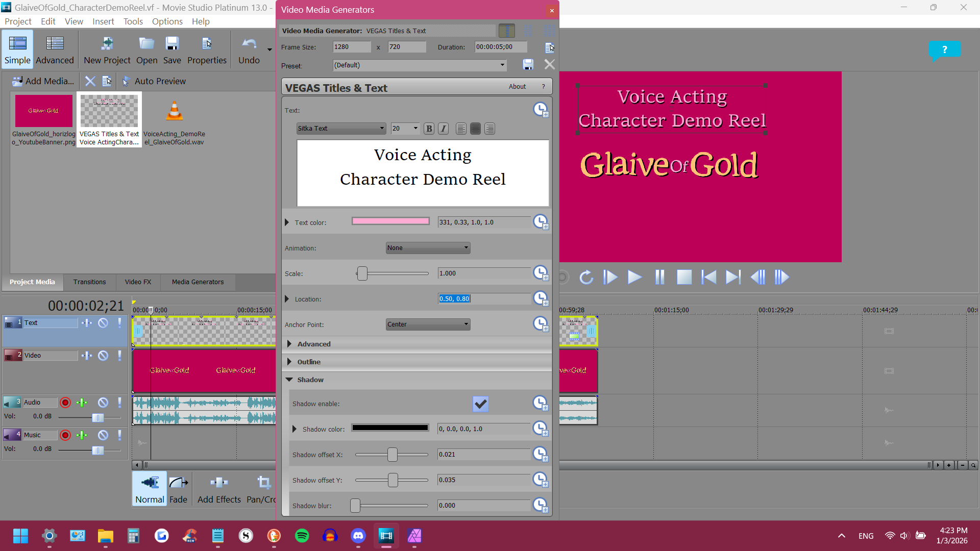Select the GlaiveOfGold YoutubeBanner thumbnail
Image resolution: width=980 pixels, height=551 pixels.
[x=43, y=111]
